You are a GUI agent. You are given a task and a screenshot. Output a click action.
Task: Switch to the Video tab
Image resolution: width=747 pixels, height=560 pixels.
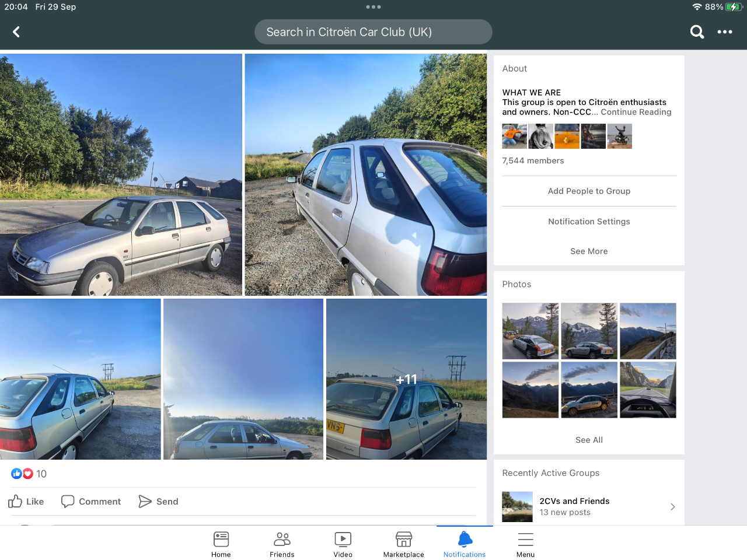(343, 544)
